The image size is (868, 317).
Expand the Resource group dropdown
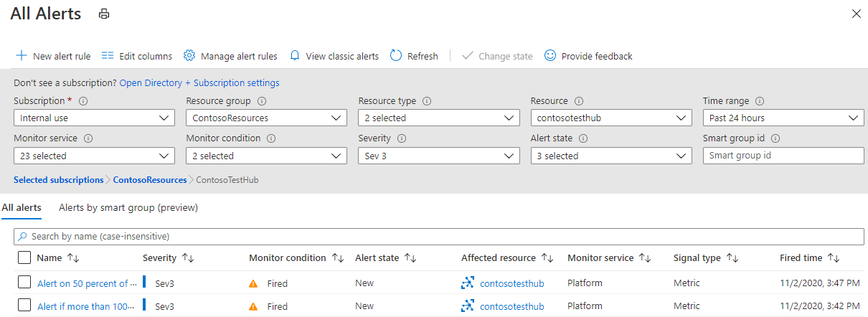pyautogui.click(x=266, y=118)
